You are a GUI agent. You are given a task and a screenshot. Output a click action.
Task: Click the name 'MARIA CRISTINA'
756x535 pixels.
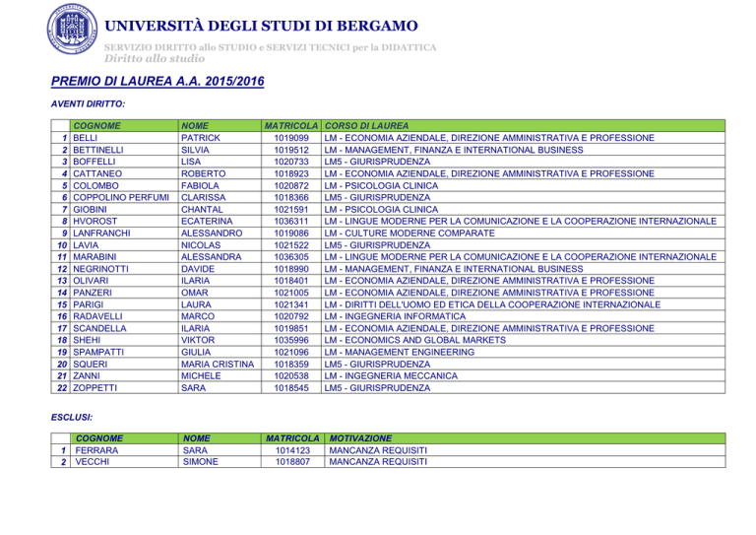click(x=218, y=365)
